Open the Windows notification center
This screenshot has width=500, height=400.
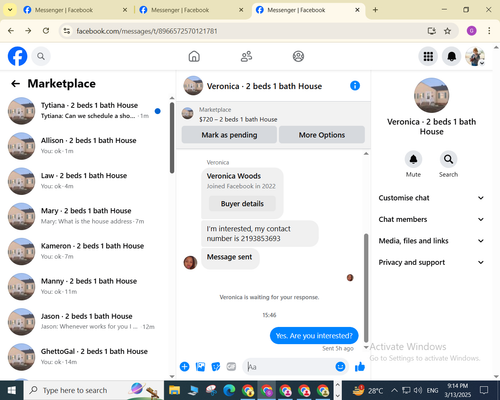tap(484, 390)
